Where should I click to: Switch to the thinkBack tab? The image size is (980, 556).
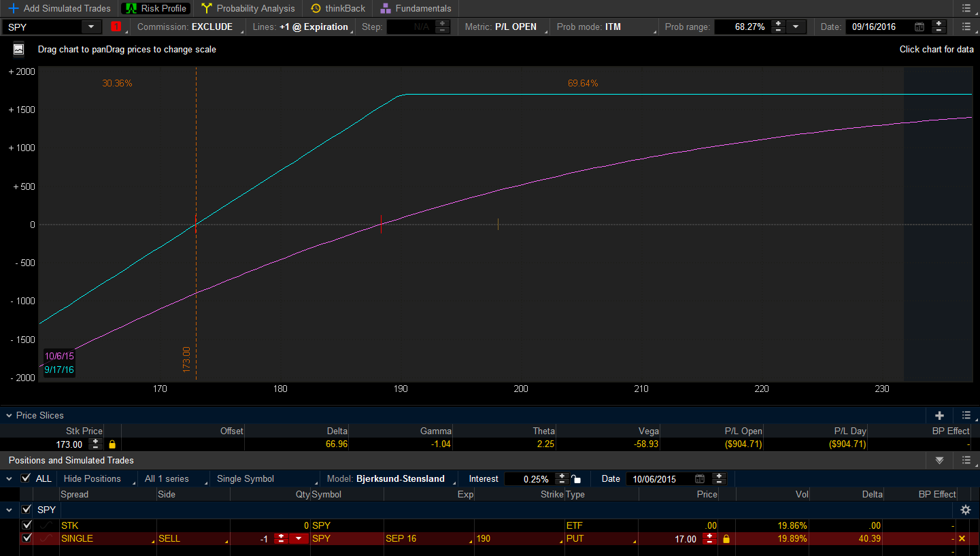pos(338,8)
